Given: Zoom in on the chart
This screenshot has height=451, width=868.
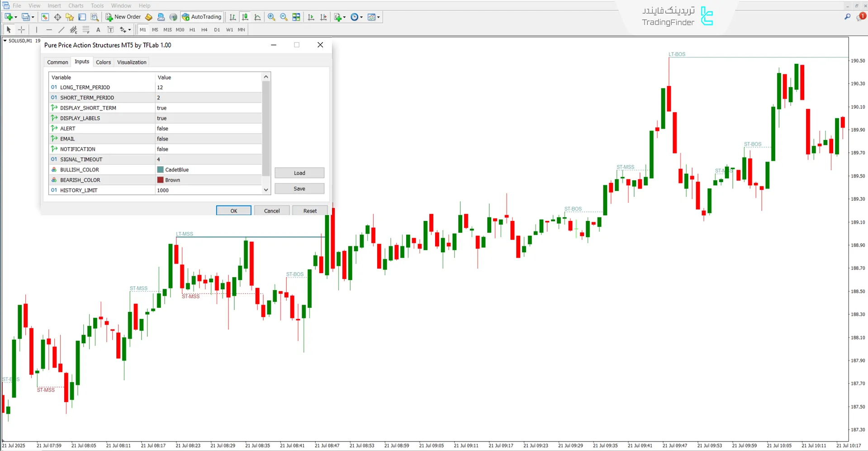Looking at the screenshot, I should click(x=271, y=17).
